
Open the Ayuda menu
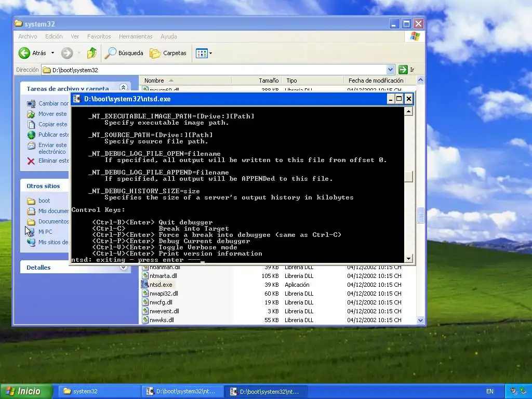point(169,36)
